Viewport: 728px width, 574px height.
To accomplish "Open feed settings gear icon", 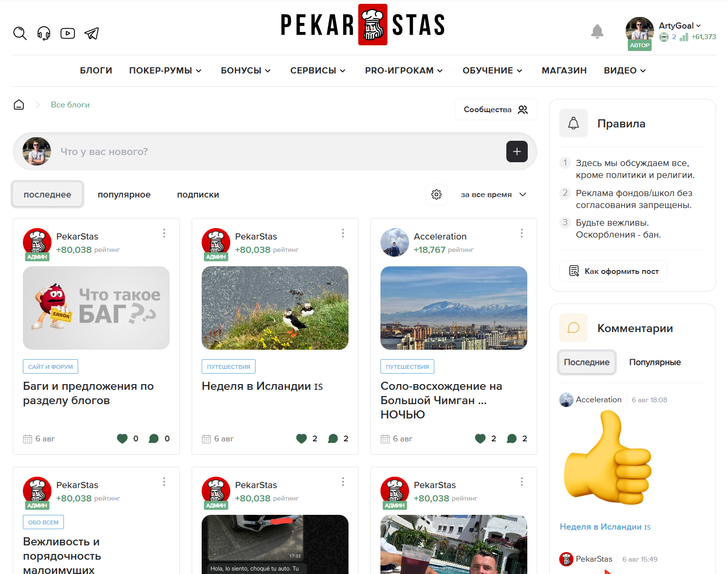I will 436,195.
